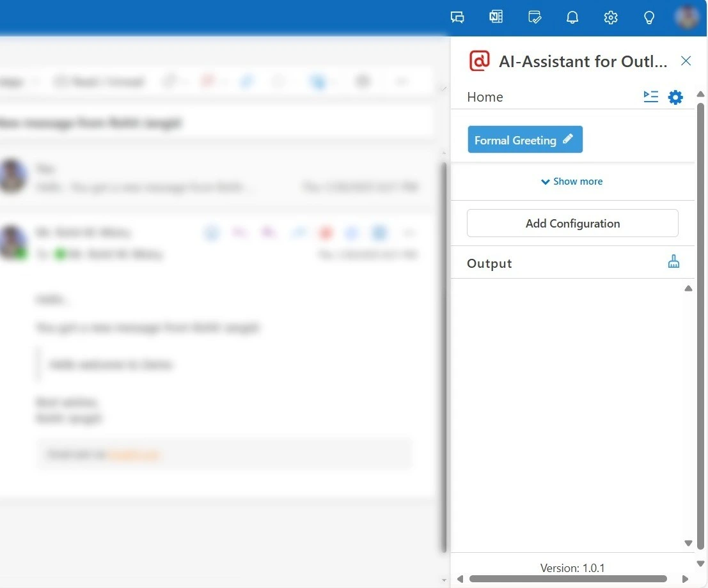Click the email reading pane scrollbar
This screenshot has height=588, width=708.
coord(443,357)
